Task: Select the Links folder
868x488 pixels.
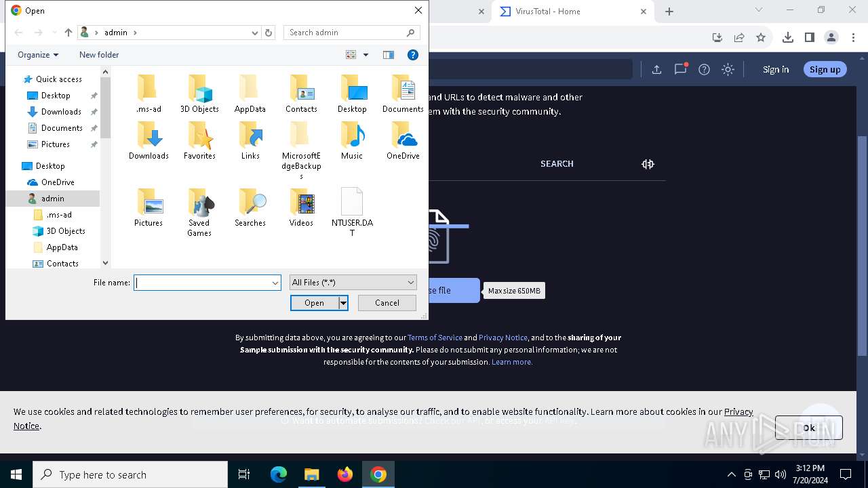Action: click(250, 142)
